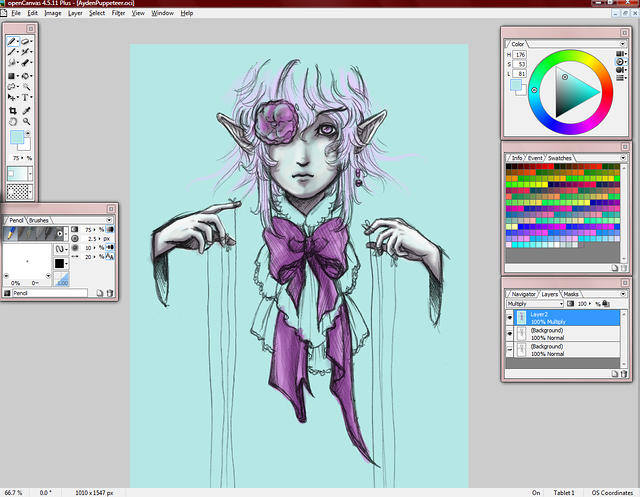Switch to the Info tab
The width and height of the screenshot is (640, 497).
tap(517, 158)
